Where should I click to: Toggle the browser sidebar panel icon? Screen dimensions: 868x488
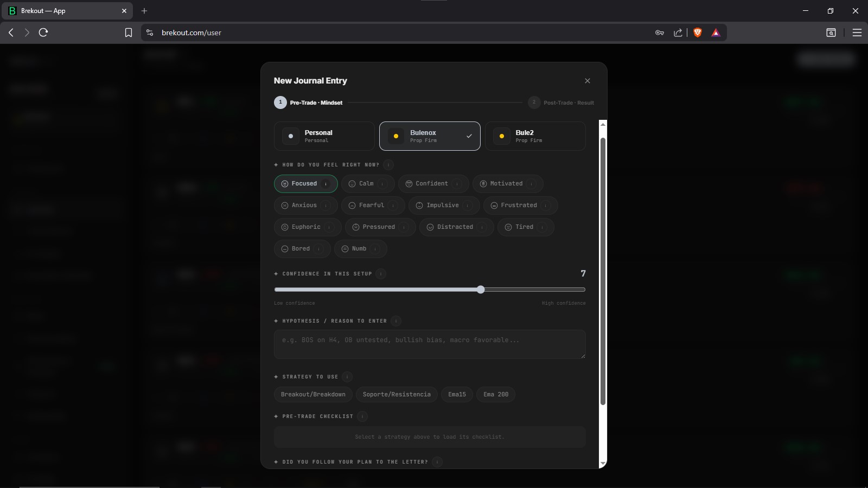[831, 33]
